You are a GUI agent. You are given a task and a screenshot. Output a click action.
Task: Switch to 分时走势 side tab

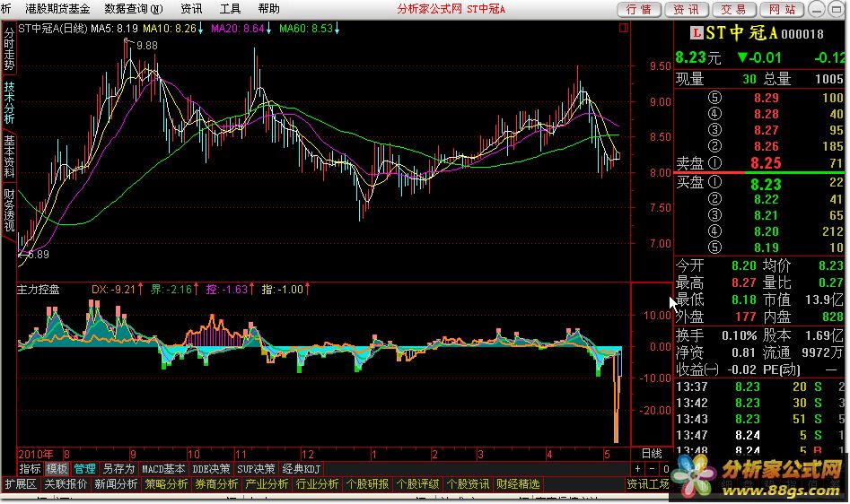point(9,48)
